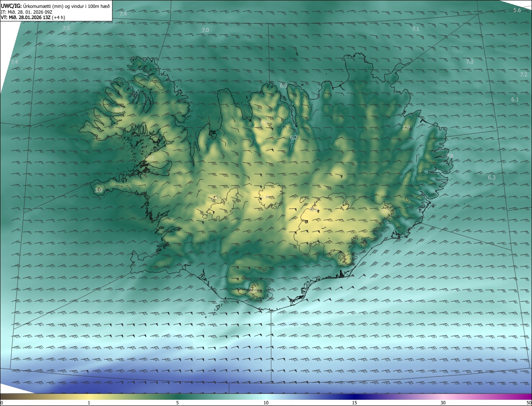This screenshot has width=532, height=406.
Task: Click the 10 tick label on the colour scale
Action: click(x=266, y=403)
